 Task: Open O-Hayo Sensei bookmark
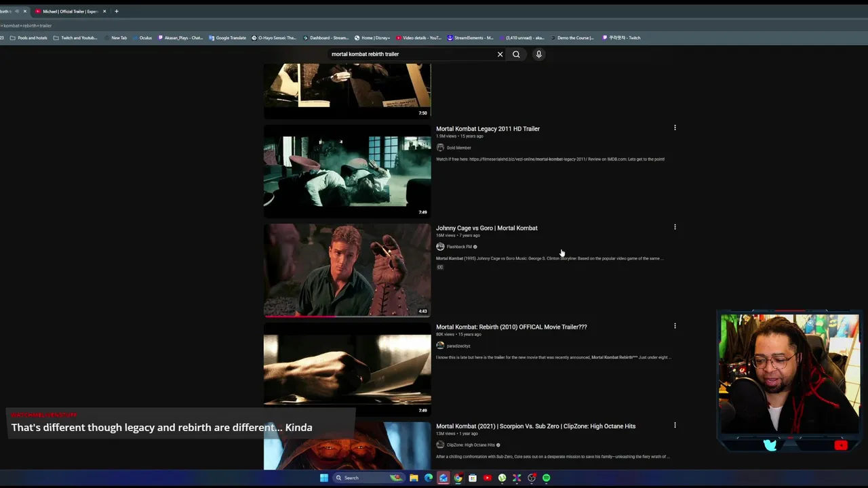274,38
